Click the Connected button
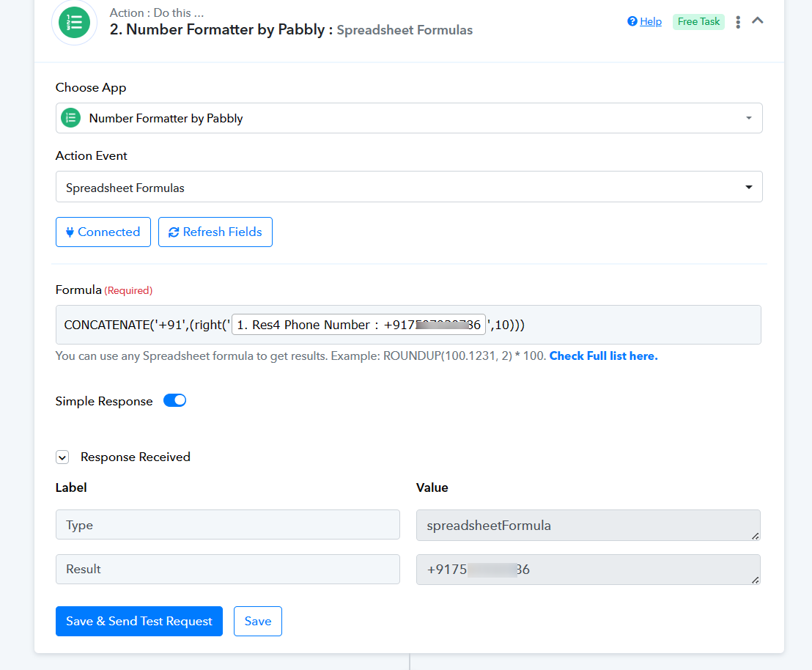 [103, 232]
